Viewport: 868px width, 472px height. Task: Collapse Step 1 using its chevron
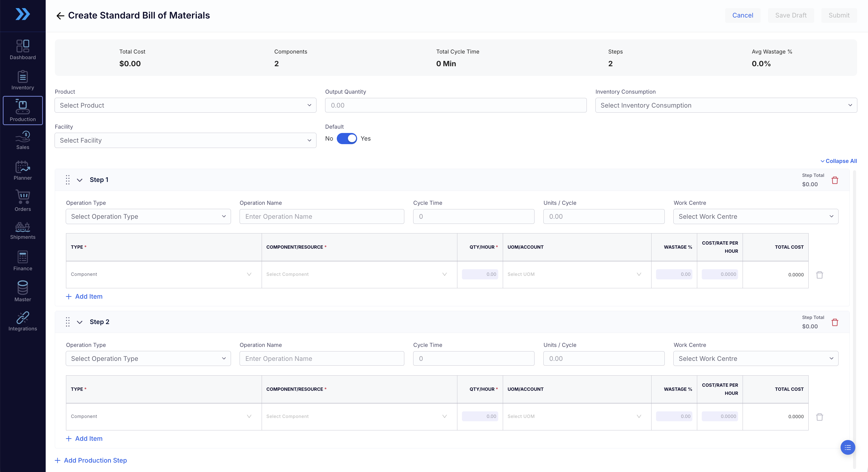pos(79,180)
